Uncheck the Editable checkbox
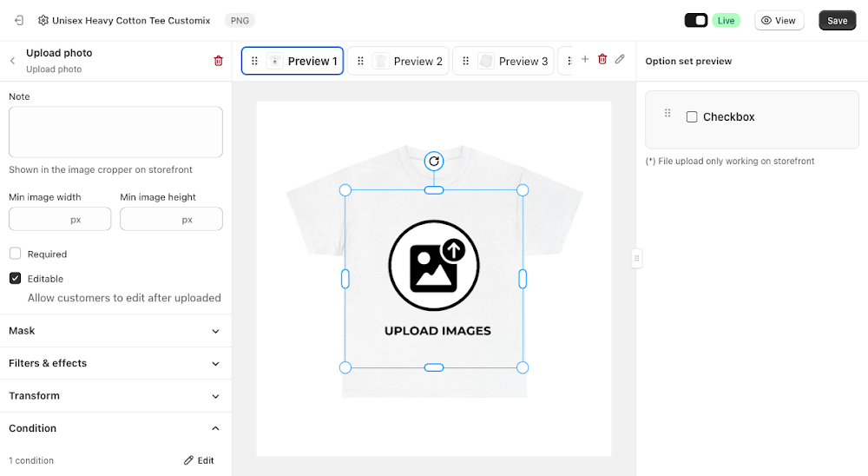 (x=15, y=278)
